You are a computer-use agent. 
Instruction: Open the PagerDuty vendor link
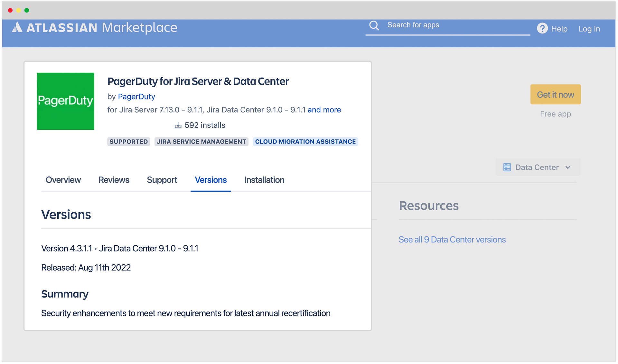point(136,97)
